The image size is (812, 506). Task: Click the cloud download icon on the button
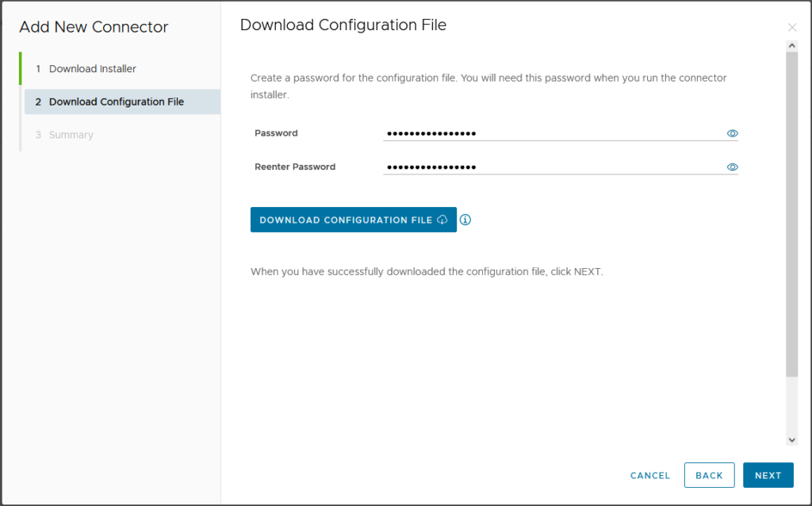click(x=442, y=220)
